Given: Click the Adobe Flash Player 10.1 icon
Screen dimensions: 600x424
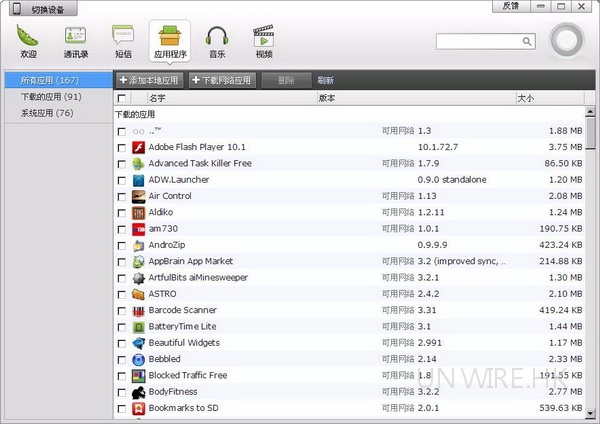Looking at the screenshot, I should (x=138, y=147).
